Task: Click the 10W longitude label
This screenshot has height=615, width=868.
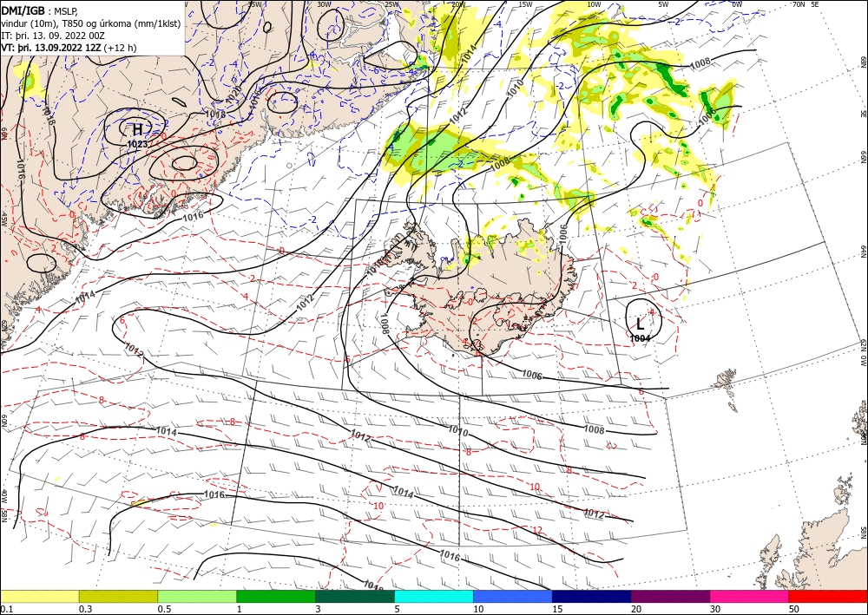Action: (594, 4)
